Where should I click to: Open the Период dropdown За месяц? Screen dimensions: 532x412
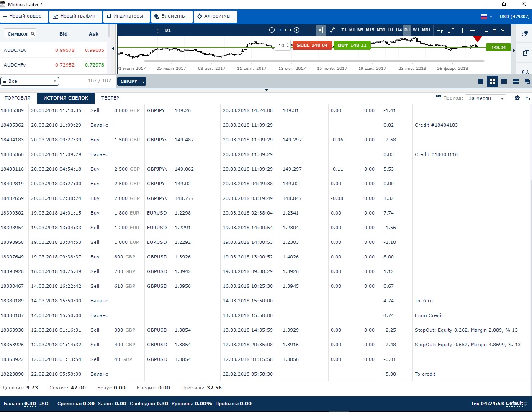[x=486, y=98]
